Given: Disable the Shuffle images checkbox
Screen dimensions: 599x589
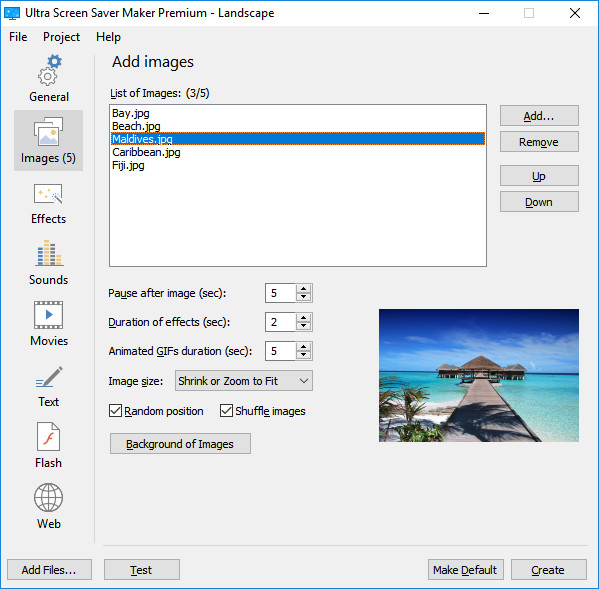Looking at the screenshot, I should [226, 411].
